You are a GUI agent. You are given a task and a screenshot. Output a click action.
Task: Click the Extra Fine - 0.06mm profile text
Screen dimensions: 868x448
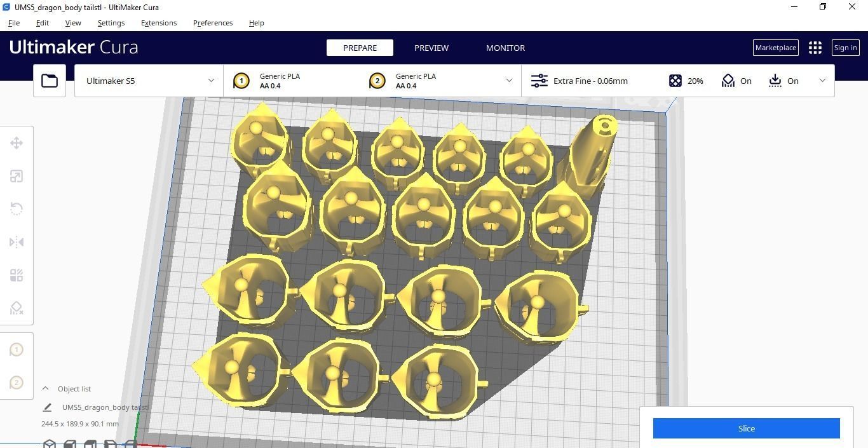point(590,81)
